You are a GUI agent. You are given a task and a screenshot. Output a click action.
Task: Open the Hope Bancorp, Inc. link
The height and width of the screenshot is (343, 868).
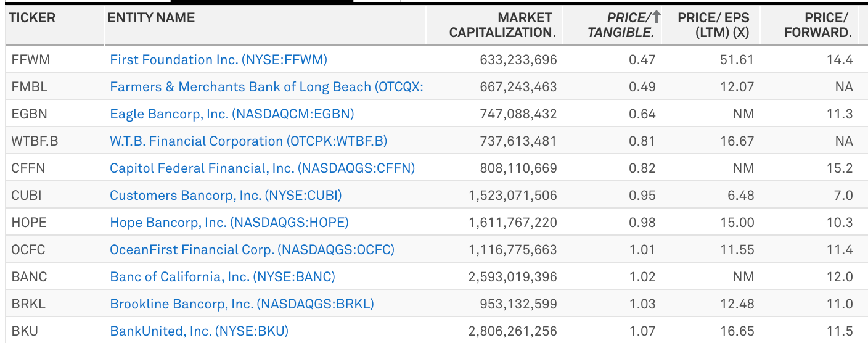tap(229, 223)
